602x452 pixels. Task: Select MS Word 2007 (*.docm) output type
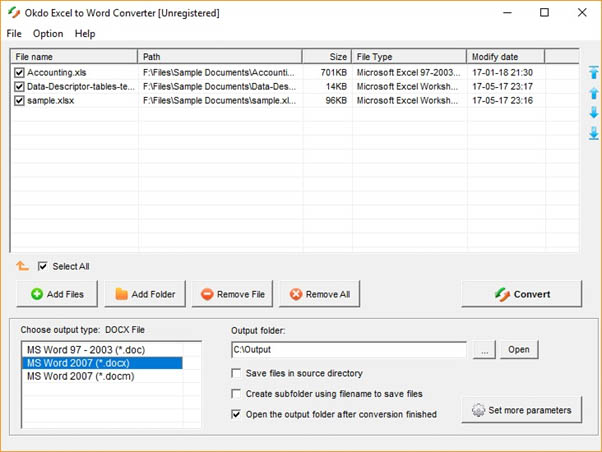pyautogui.click(x=102, y=376)
